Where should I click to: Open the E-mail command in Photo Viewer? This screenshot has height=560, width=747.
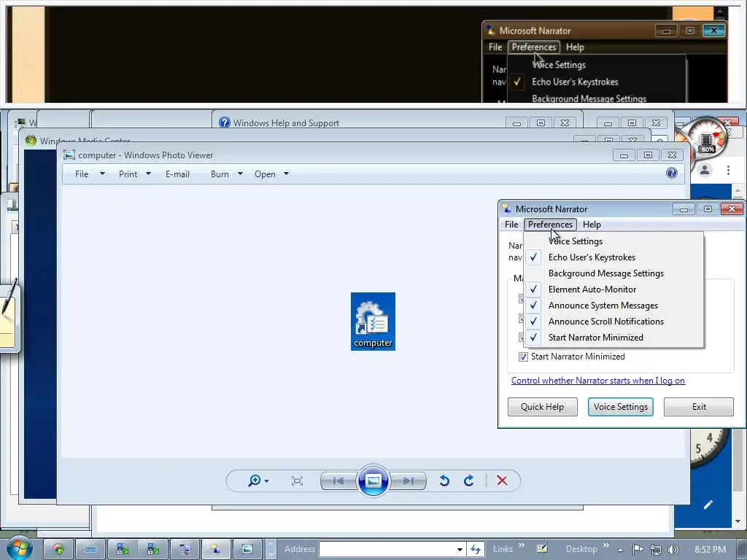click(177, 174)
